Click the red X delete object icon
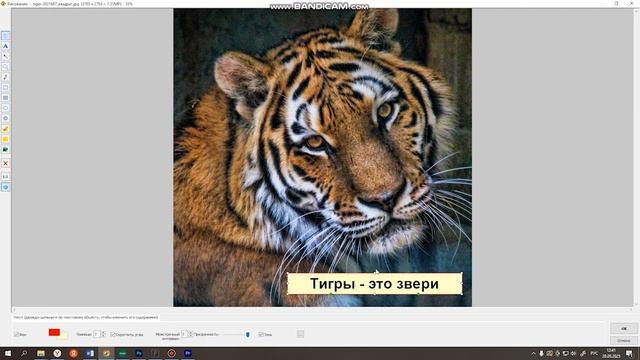 [5, 163]
